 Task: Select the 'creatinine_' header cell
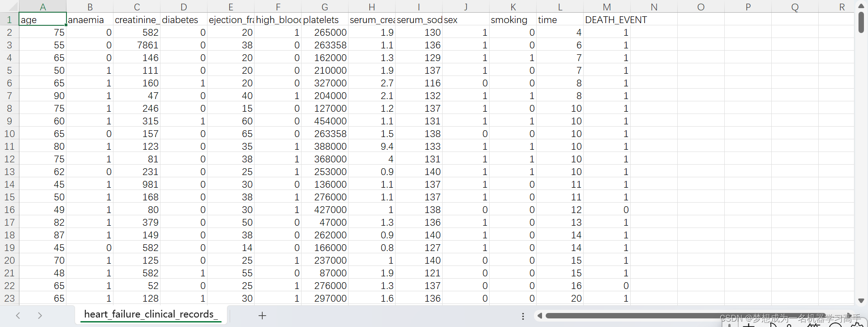(137, 19)
